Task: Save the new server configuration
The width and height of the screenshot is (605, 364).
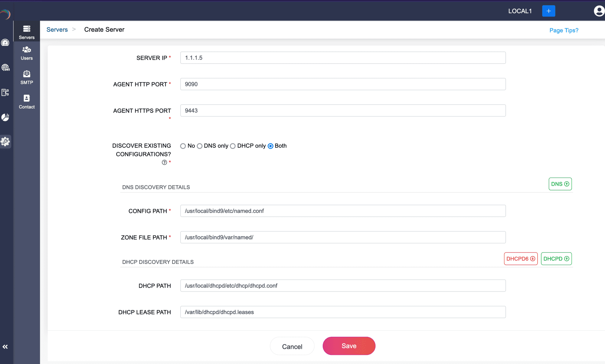Action: [x=348, y=346]
